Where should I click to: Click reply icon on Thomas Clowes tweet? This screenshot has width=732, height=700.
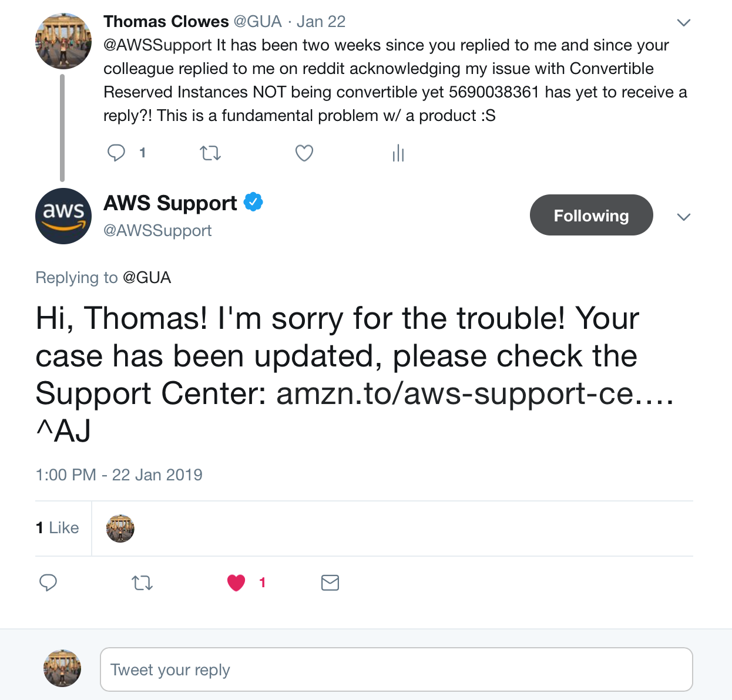click(116, 153)
